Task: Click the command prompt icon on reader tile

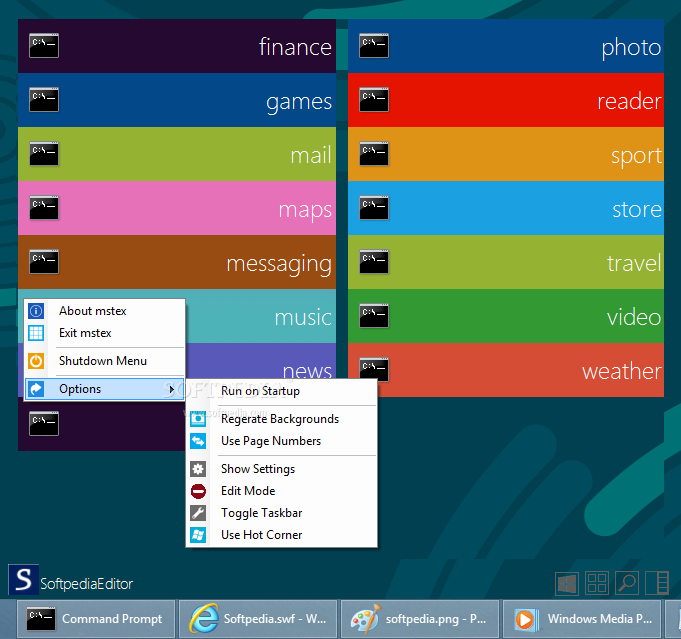Action: point(374,99)
